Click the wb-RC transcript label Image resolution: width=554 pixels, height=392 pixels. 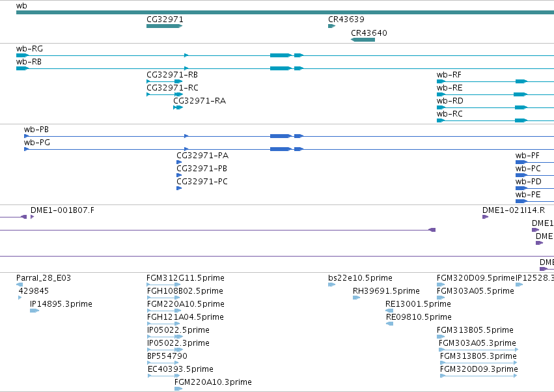coord(449,114)
